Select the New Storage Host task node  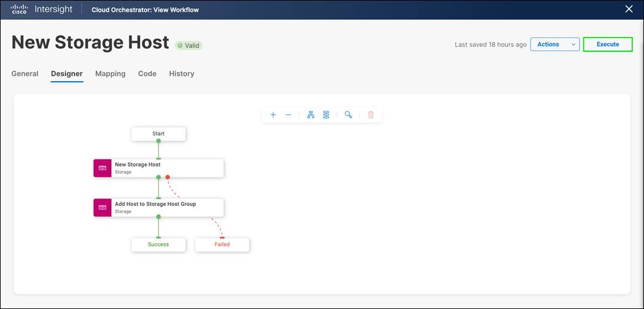[158, 168]
